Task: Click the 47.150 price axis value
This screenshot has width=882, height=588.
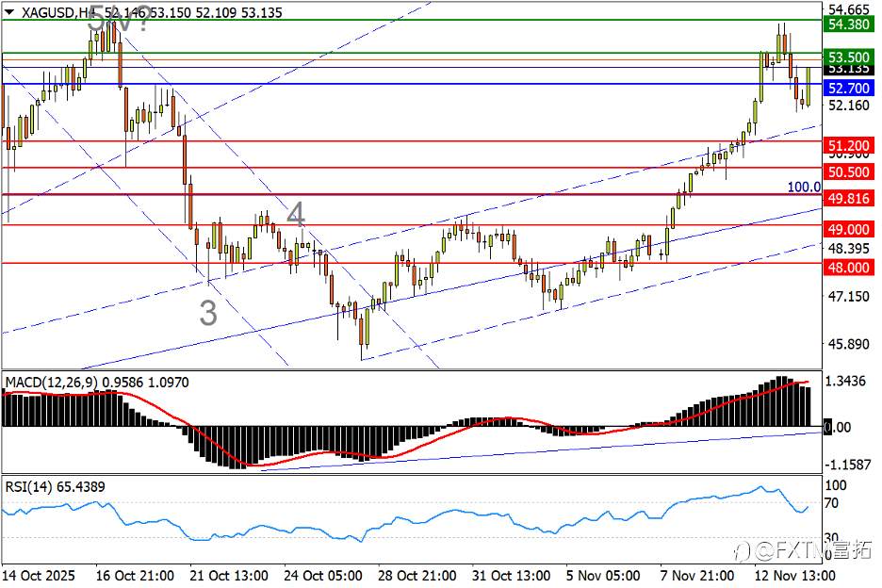Action: [x=849, y=296]
